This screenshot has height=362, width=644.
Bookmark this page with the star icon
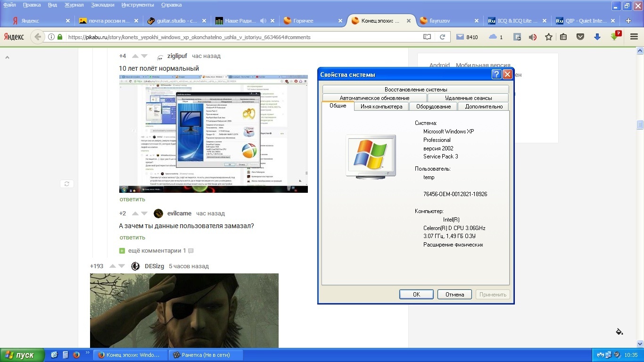pyautogui.click(x=548, y=37)
